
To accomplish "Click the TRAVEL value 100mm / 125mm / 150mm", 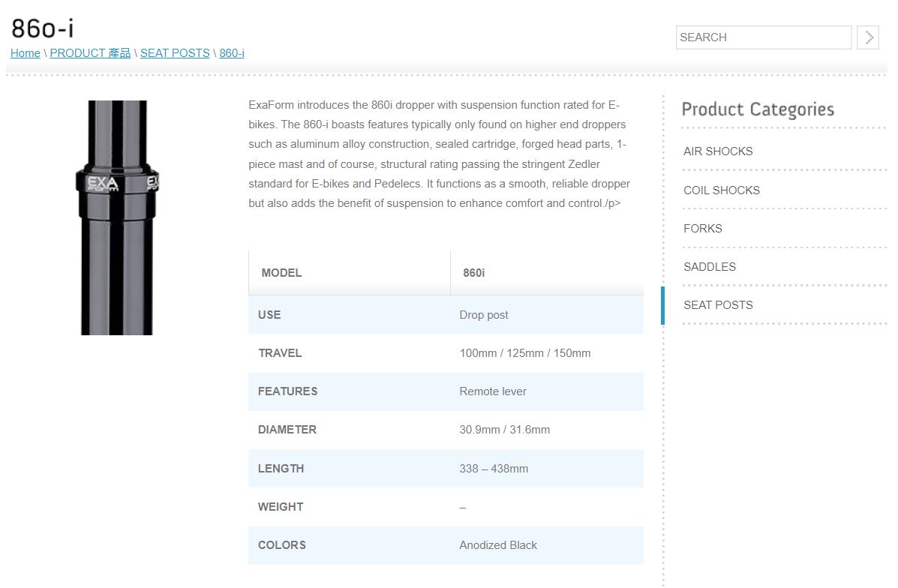I will [x=524, y=353].
